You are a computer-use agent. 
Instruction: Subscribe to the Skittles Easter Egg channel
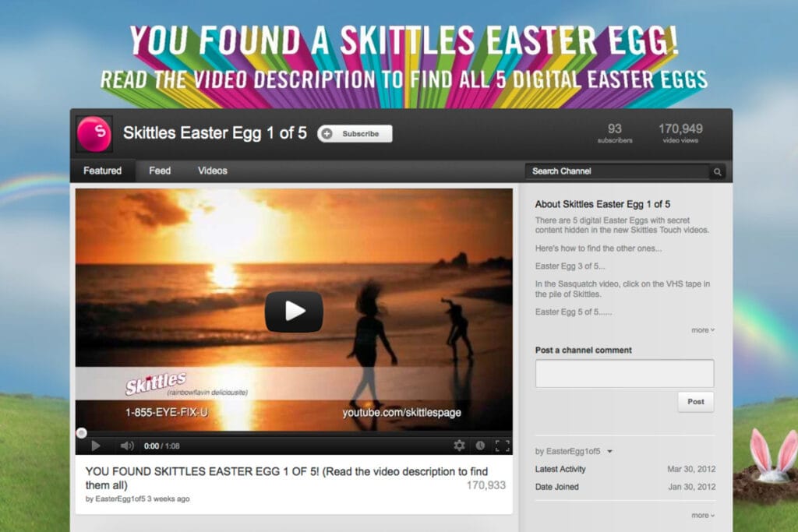tap(355, 134)
